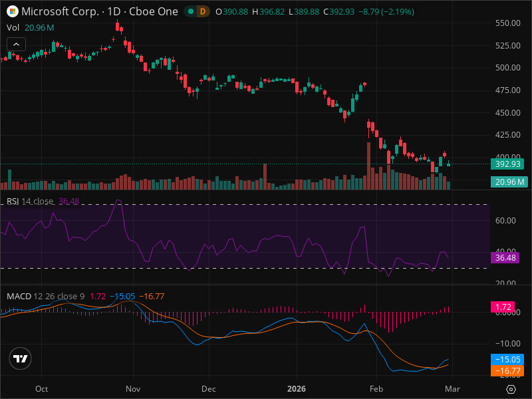Click the 425.00 price axis label
This screenshot has height=399, width=532.
pyautogui.click(x=508, y=135)
